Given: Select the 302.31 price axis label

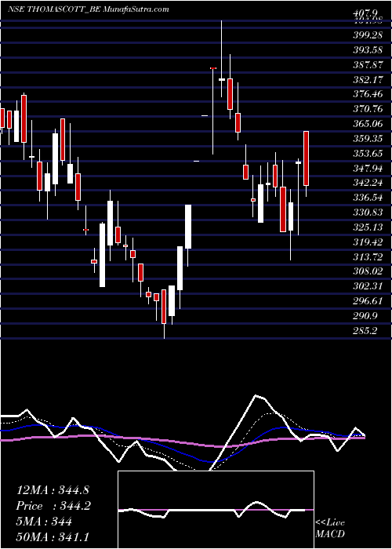Looking at the screenshot, I should [x=368, y=286].
